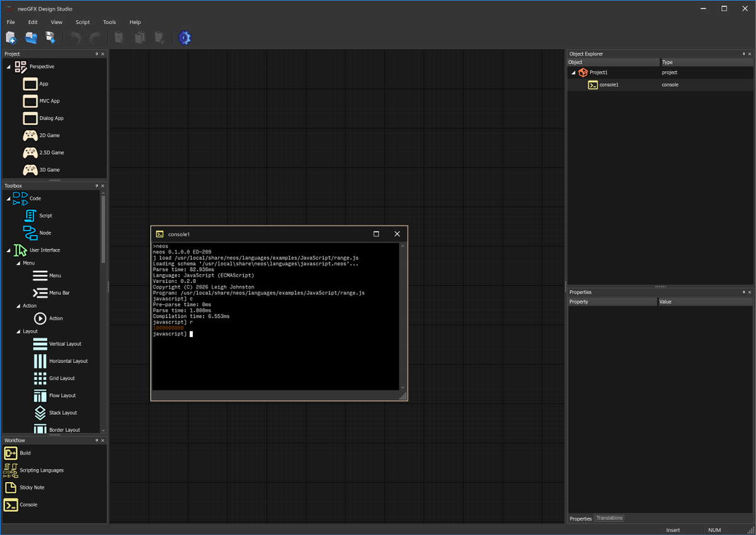The image size is (756, 535).
Task: Click the Redo arrow in toolbar
Action: tap(95, 38)
